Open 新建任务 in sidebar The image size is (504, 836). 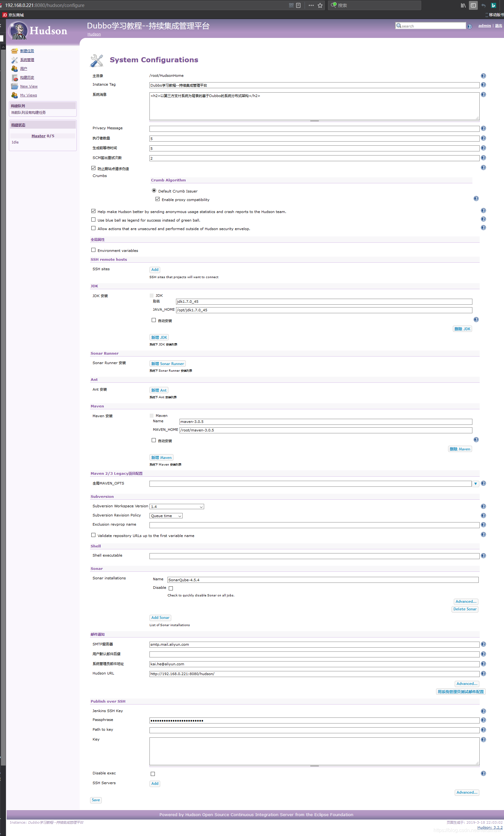click(27, 51)
